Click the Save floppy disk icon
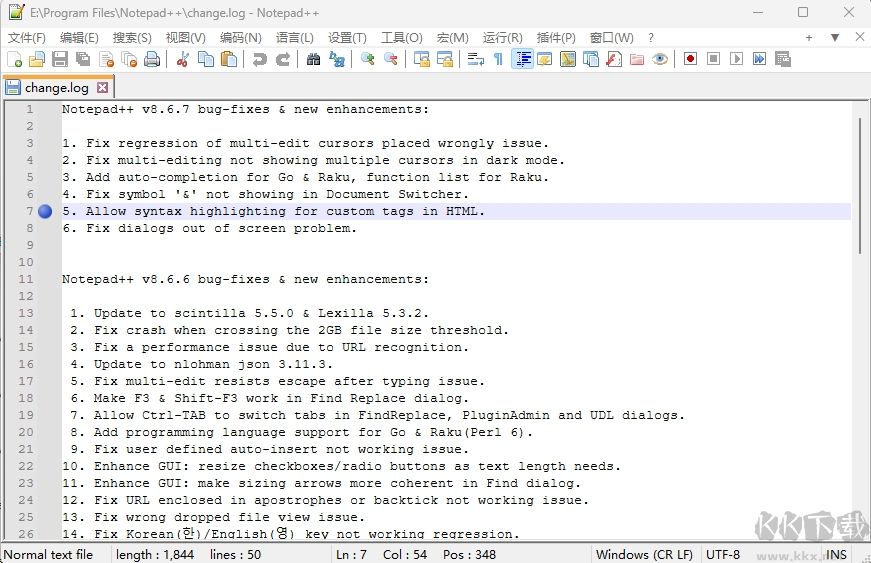871x563 pixels. pyautogui.click(x=60, y=59)
